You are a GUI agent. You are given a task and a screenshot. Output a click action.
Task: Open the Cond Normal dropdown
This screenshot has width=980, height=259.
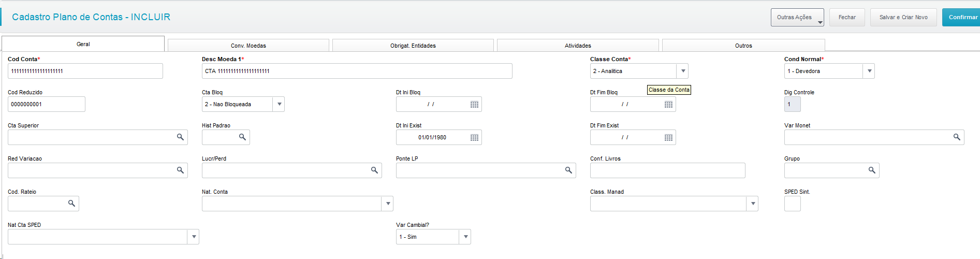tap(869, 71)
